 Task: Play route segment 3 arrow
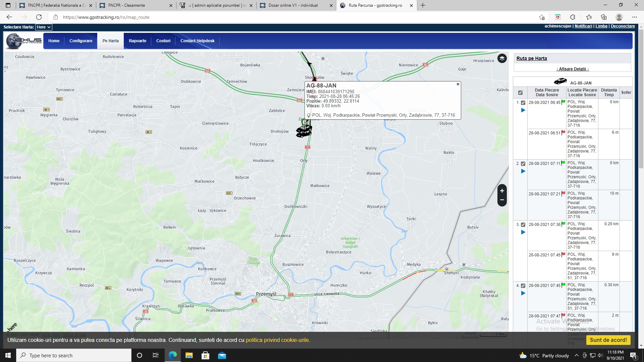point(523,232)
